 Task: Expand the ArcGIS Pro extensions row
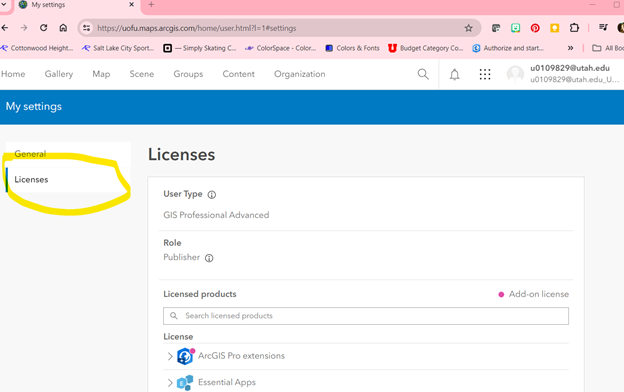(170, 356)
